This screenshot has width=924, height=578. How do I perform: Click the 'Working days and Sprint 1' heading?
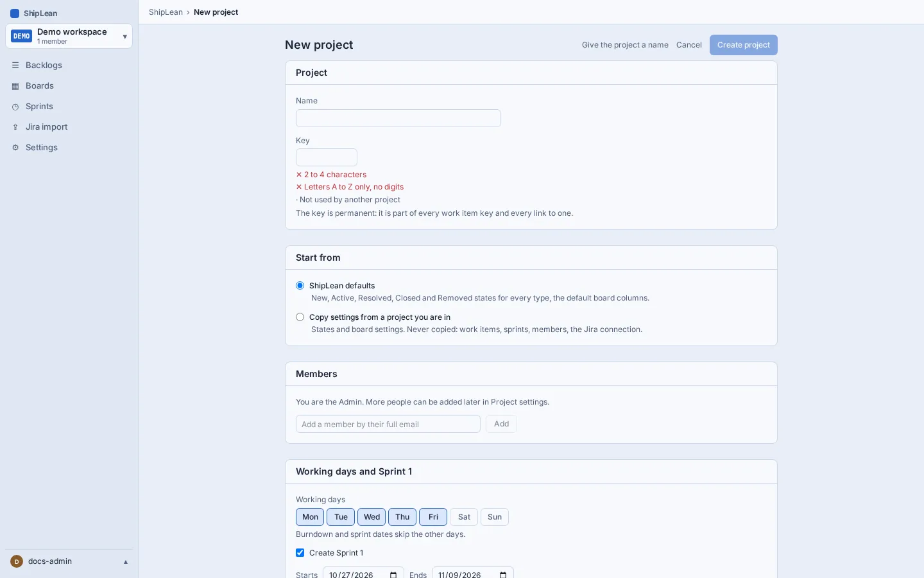354,471
